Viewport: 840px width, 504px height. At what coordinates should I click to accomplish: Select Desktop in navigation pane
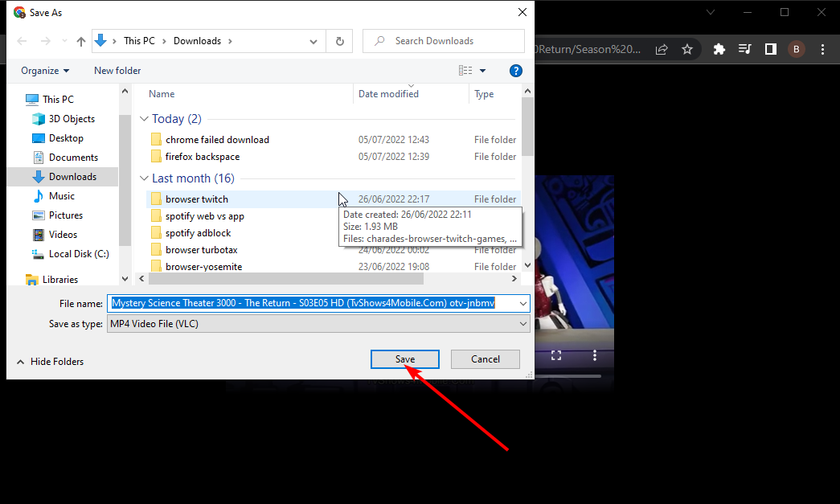coord(66,138)
